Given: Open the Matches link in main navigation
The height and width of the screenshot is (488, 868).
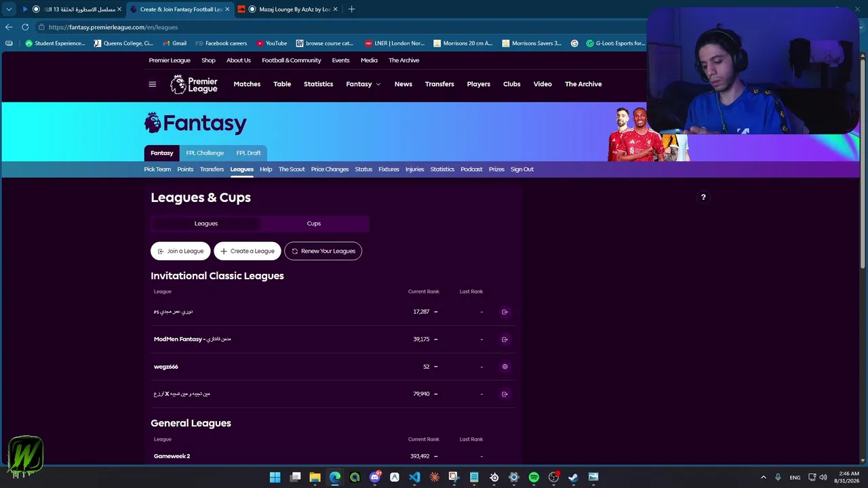Looking at the screenshot, I should click(247, 84).
